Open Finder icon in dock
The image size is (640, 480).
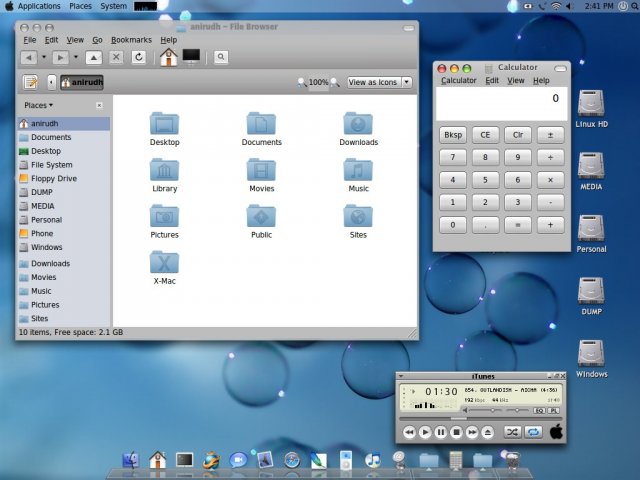[131, 460]
